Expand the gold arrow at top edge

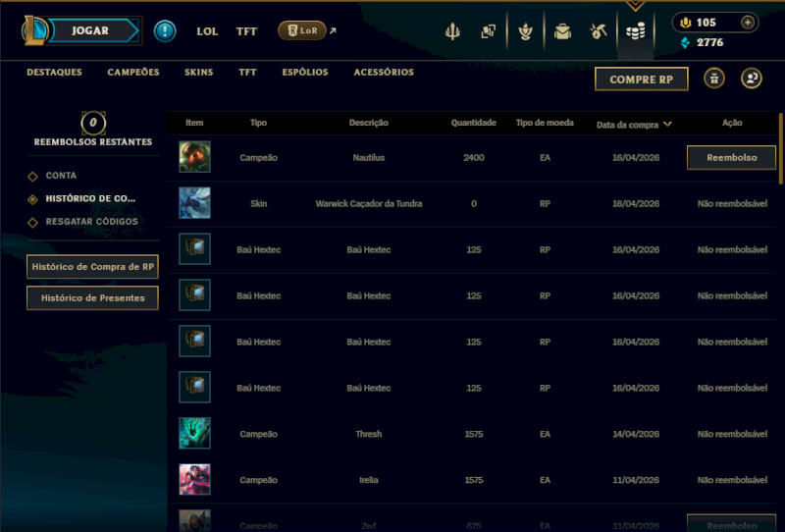[x=635, y=6]
